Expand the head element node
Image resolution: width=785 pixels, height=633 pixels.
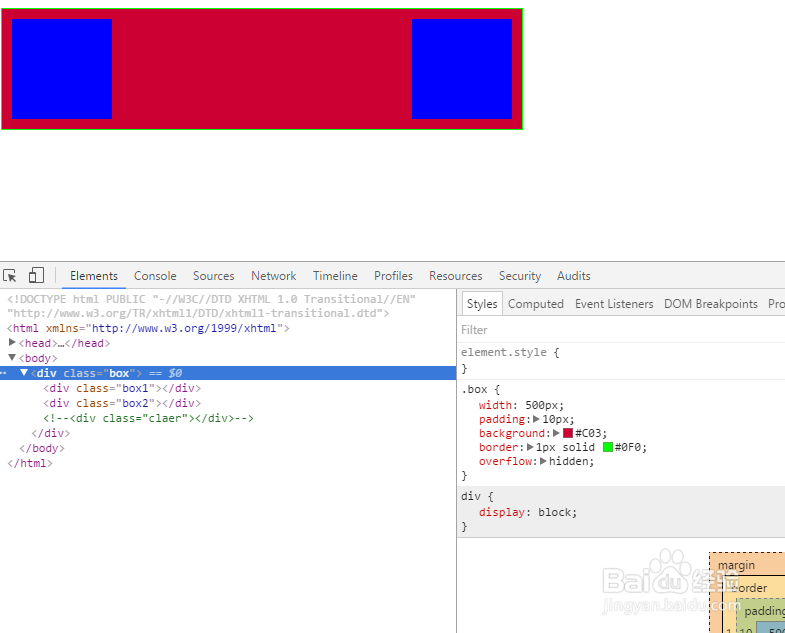(12, 343)
